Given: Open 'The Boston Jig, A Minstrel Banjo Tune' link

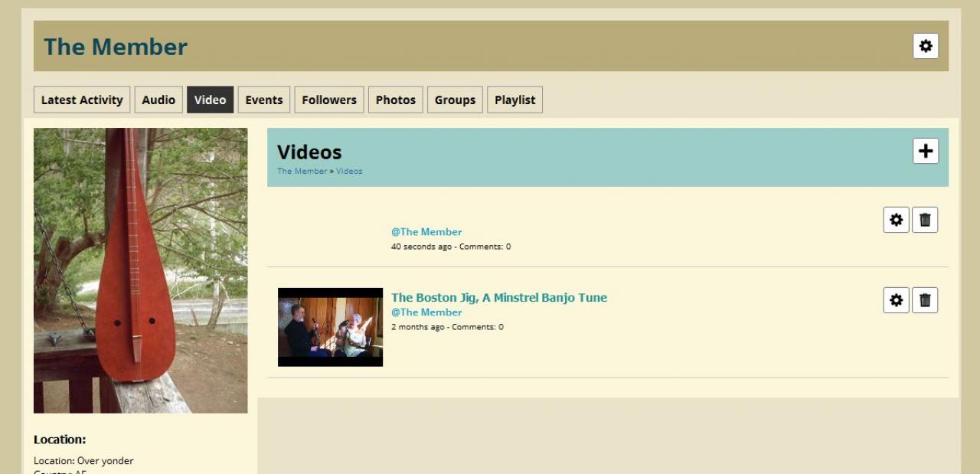Looking at the screenshot, I should tap(498, 297).
